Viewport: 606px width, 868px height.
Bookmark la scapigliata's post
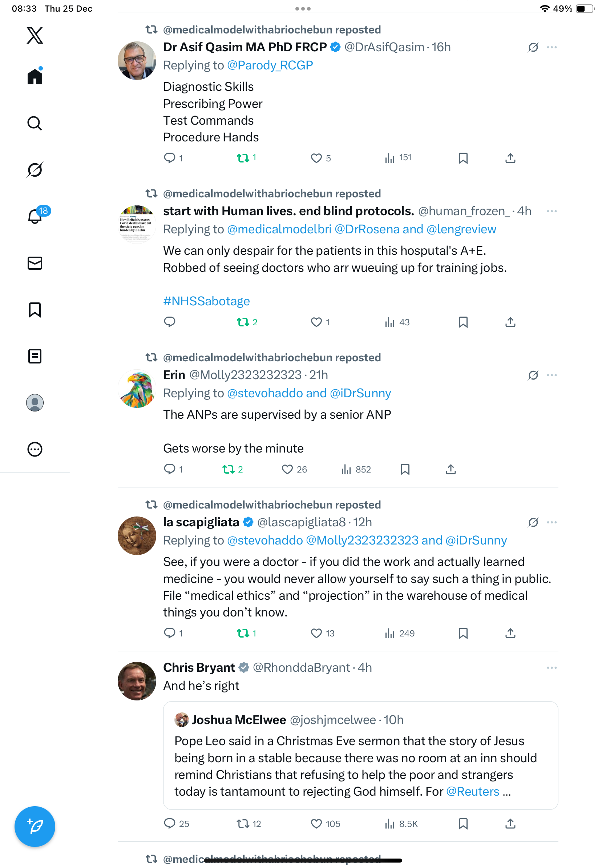[463, 633]
